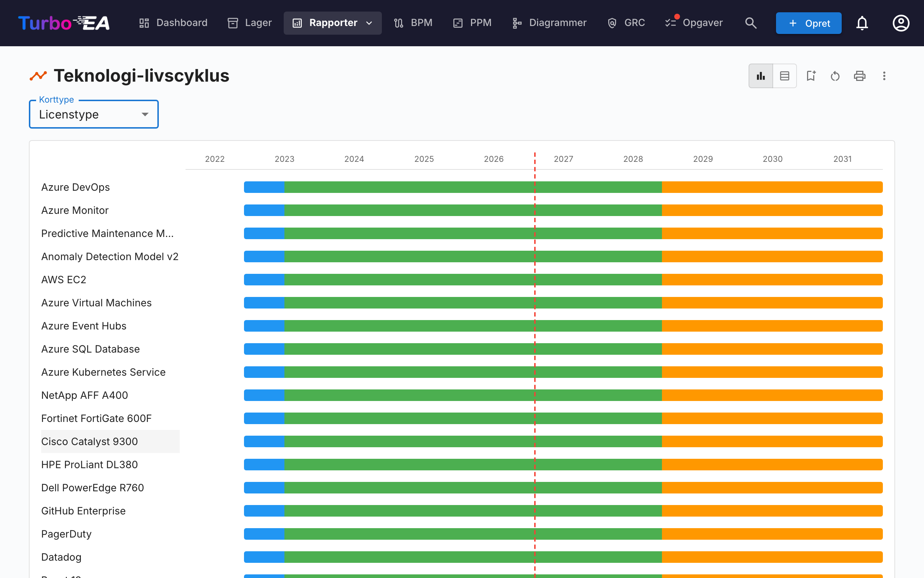This screenshot has width=924, height=578.
Task: Select the NetApp AFF A400 label
Action: [85, 395]
